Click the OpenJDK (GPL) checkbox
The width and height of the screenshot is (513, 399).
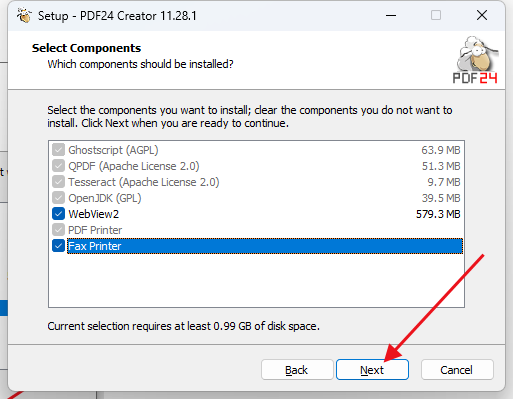click(58, 198)
